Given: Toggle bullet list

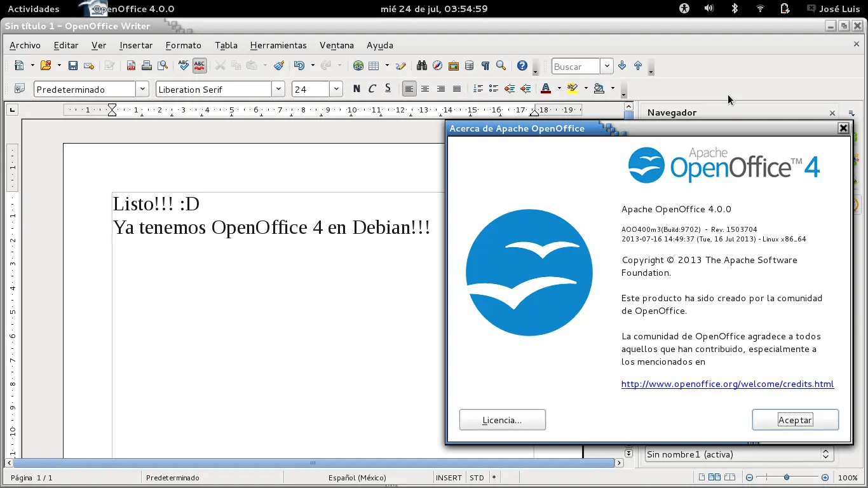Looking at the screenshot, I should pyautogui.click(x=494, y=89).
